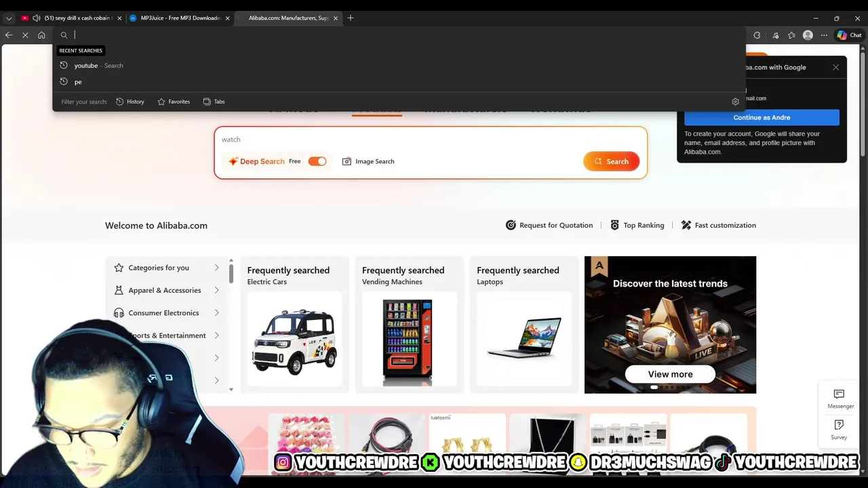The height and width of the screenshot is (488, 868).
Task: Open the three-dot settings and more menu
Action: (824, 35)
